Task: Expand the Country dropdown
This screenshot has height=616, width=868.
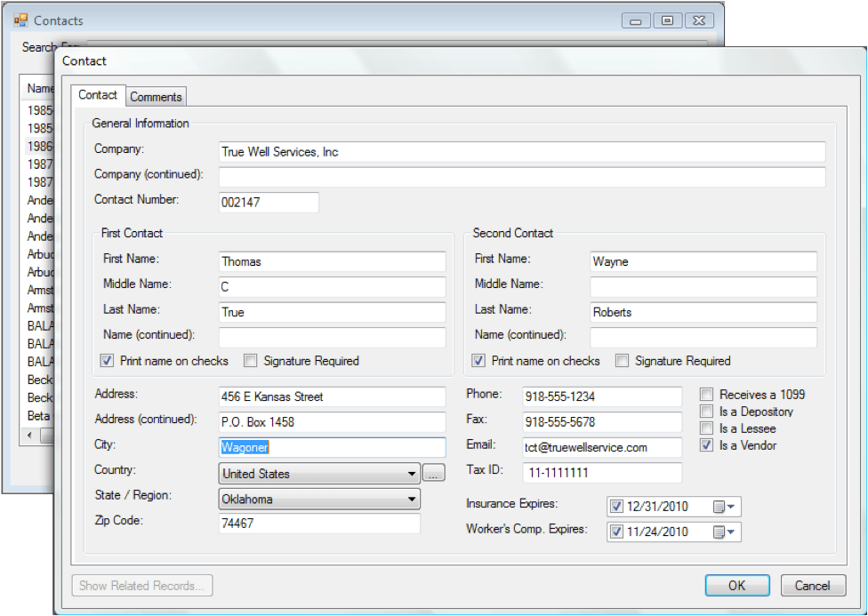Action: pos(411,474)
